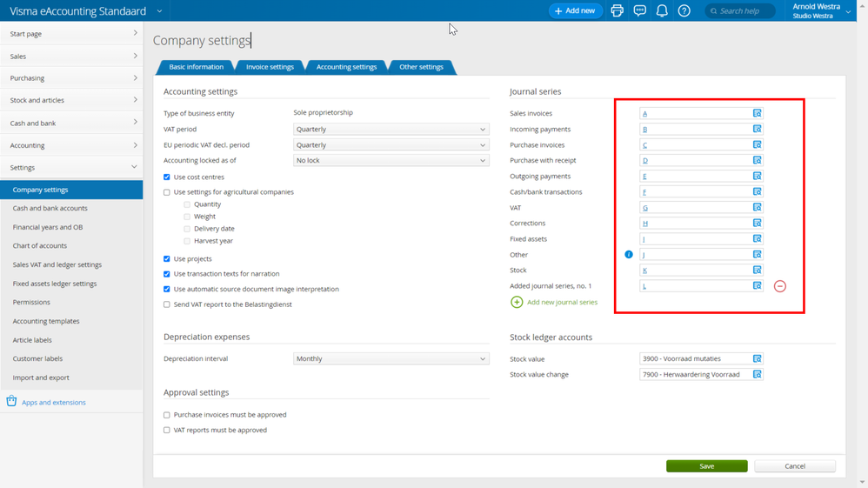Click the info icon beside Other
868x488 pixels.
(x=629, y=255)
